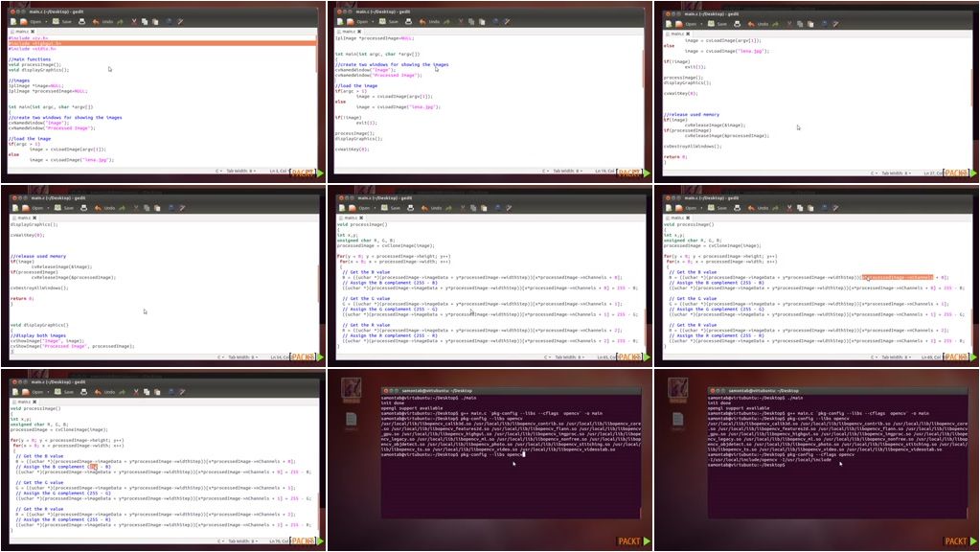Expand Open recent-files arrow in highlighted-include gedit frame
The width and height of the screenshot is (980, 552).
[46, 22]
